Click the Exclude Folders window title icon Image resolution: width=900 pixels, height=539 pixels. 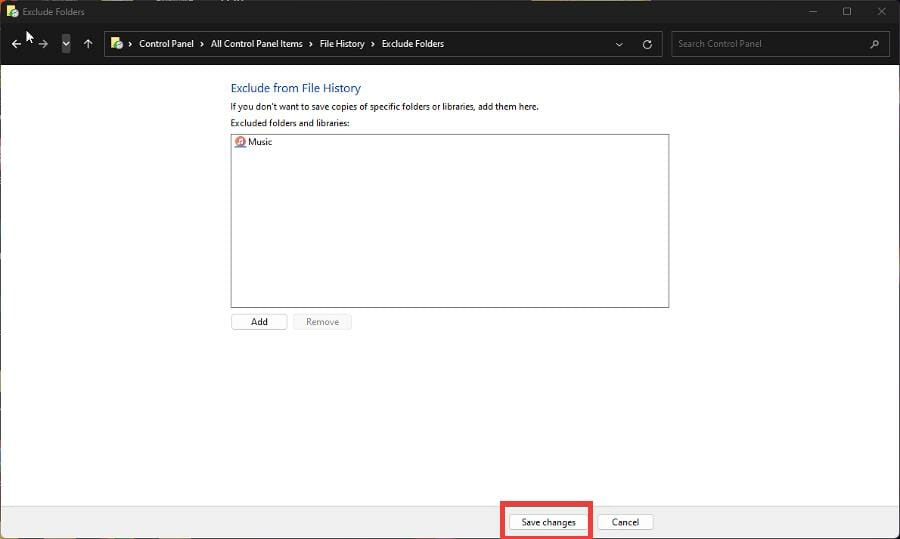click(12, 11)
